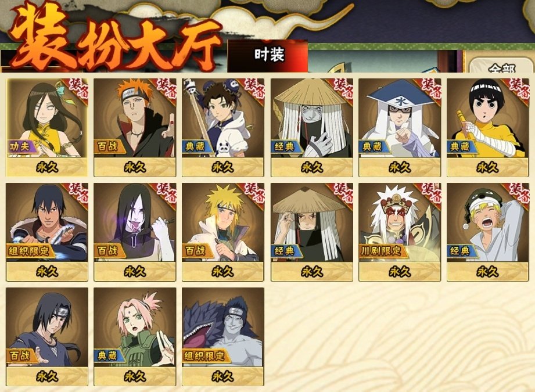Image resolution: width=535 pixels, height=392 pixels.
Task: Select straw-hat Itachi 经典 costume, second row
Action: [312, 232]
